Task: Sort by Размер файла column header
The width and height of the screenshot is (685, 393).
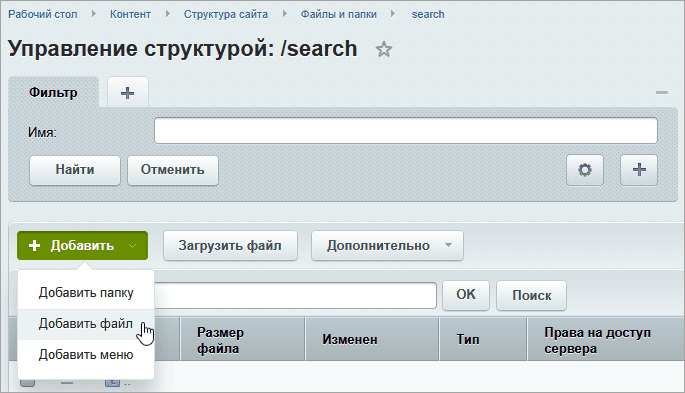Action: click(x=242, y=340)
